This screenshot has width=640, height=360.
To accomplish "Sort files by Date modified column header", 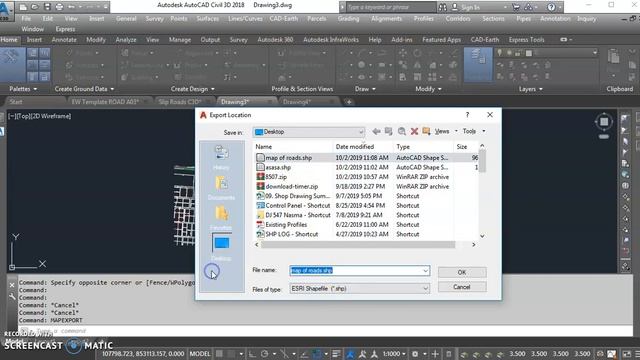I will click(x=363, y=147).
